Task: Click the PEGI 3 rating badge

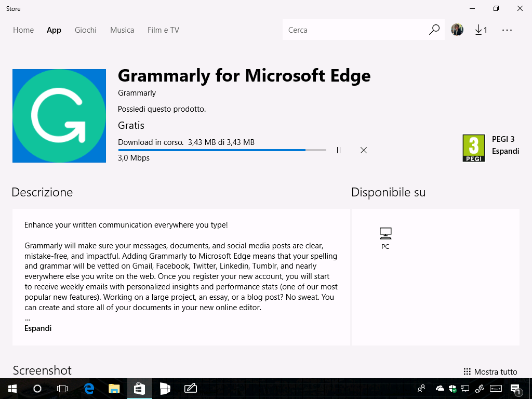Action: point(474,148)
